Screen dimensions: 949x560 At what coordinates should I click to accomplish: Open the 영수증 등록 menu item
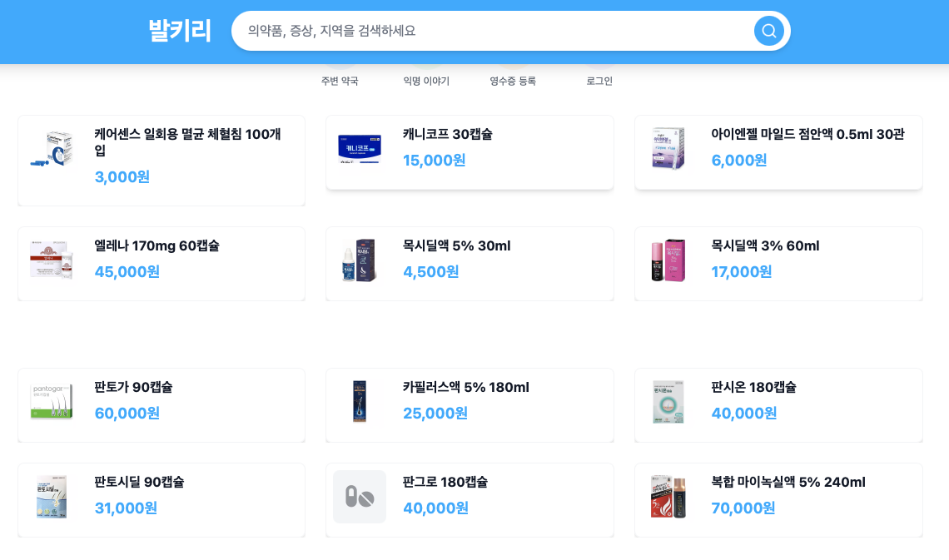(514, 81)
